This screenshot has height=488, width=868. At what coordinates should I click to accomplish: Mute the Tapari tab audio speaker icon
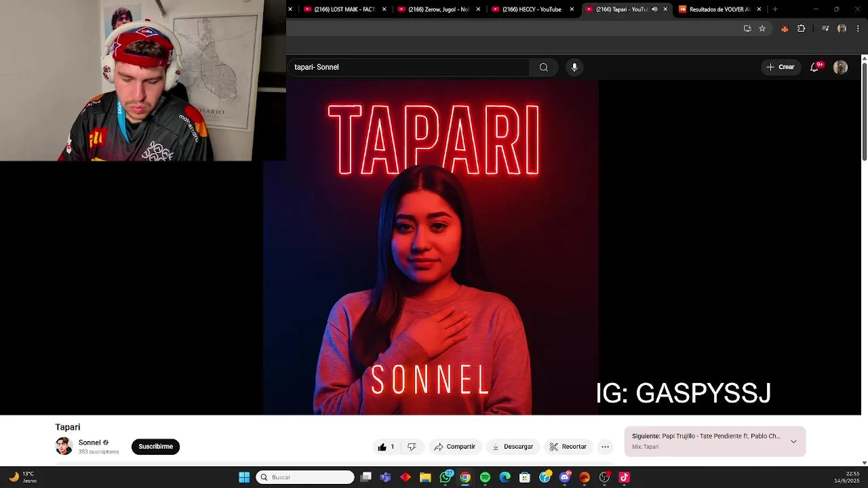(x=654, y=9)
